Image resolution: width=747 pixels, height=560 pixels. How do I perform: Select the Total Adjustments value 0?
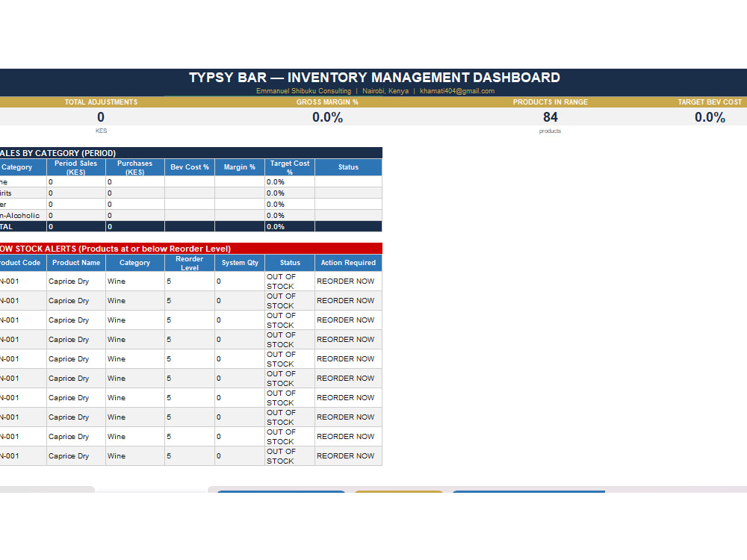(101, 117)
